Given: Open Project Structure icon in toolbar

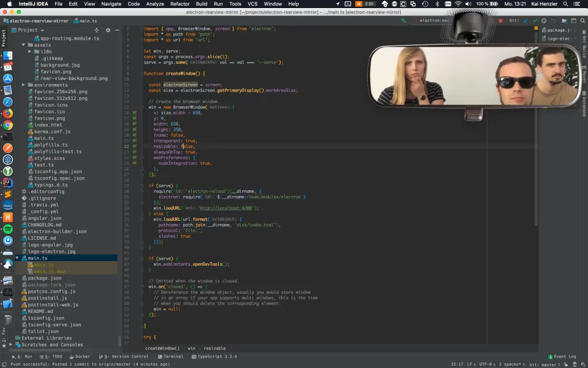Looking at the screenshot, I should coord(564,21).
